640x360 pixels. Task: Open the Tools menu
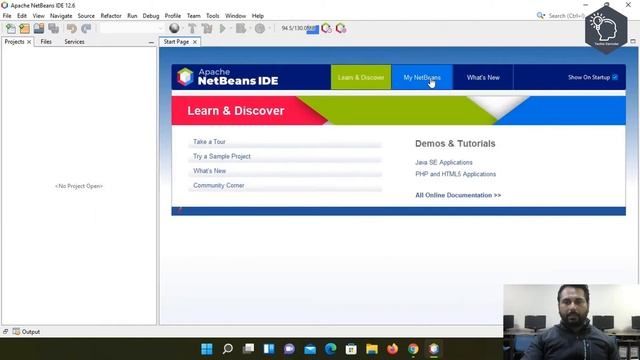tap(213, 16)
